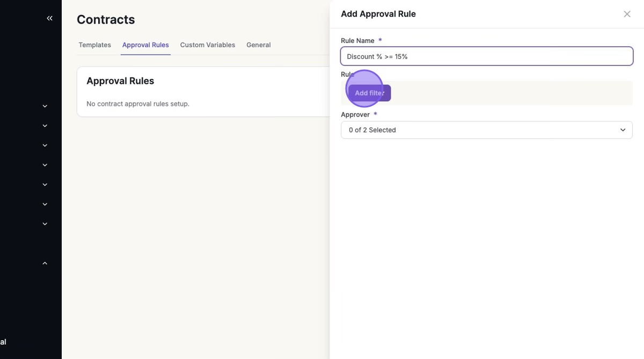Expand the fifth sidebar down chevron
The height and width of the screenshot is (359, 644).
coord(45,185)
